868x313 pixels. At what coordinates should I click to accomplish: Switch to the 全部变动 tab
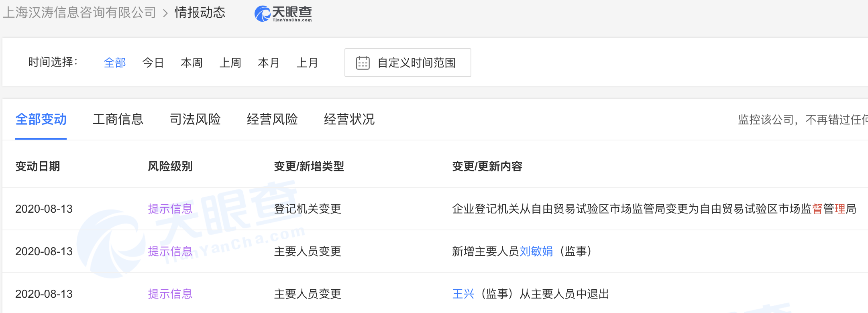[41, 120]
